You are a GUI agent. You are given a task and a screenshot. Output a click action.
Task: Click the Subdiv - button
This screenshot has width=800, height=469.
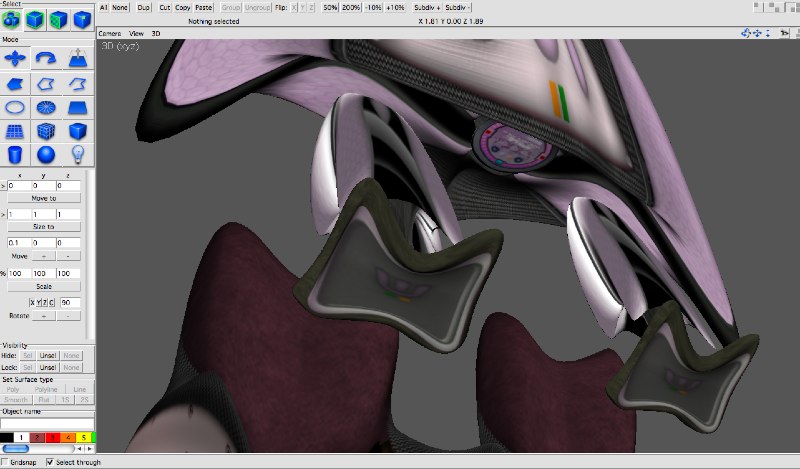pos(457,8)
